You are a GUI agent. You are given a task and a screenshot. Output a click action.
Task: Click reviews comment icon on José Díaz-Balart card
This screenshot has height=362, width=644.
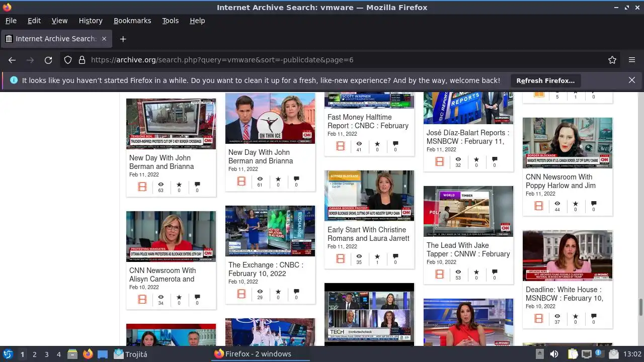coord(495,159)
